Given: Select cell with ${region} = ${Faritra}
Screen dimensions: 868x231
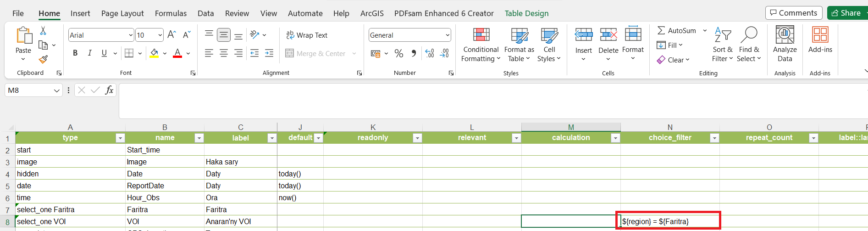Looking at the screenshot, I should (670, 221).
